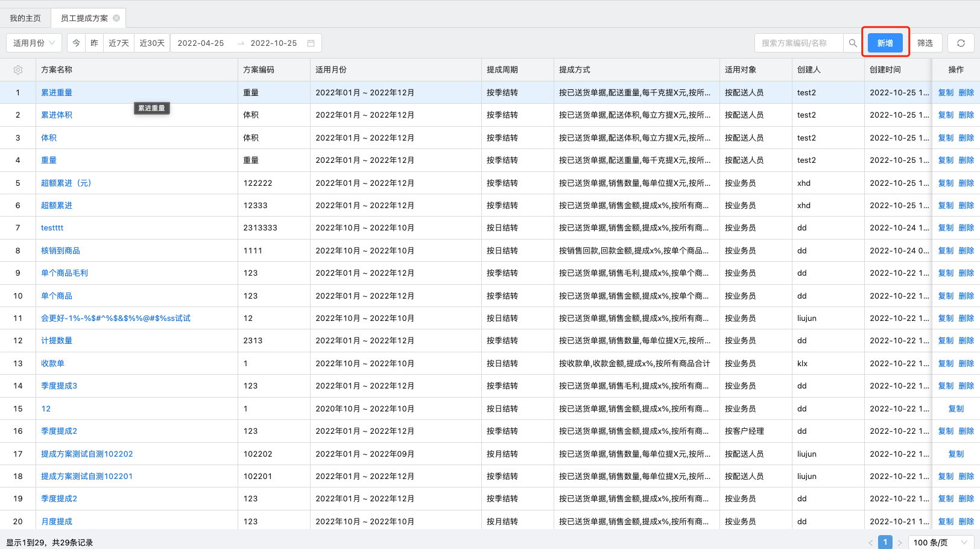
Task: Click 复制 for 累进重量 row
Action: click(x=946, y=92)
